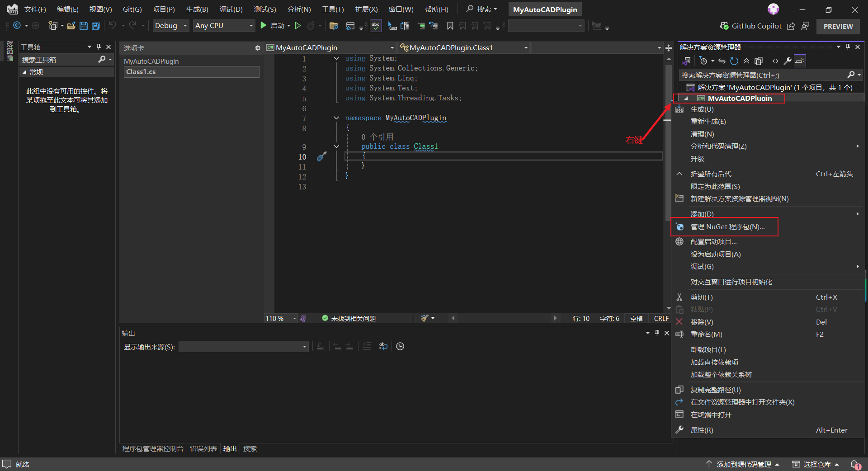Click sync with active document icon
Screen dimensions: 868x471
click(x=722, y=61)
